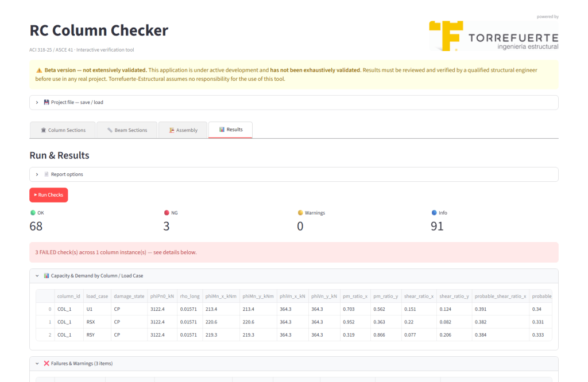Click the Beam Sections tab ruler icon
The image size is (588, 382).
pos(110,130)
